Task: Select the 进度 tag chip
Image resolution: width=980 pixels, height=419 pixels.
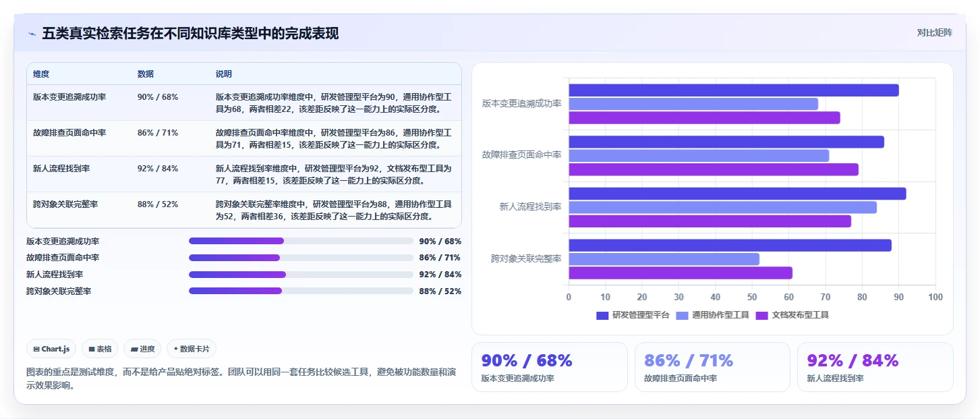Action: 142,349
